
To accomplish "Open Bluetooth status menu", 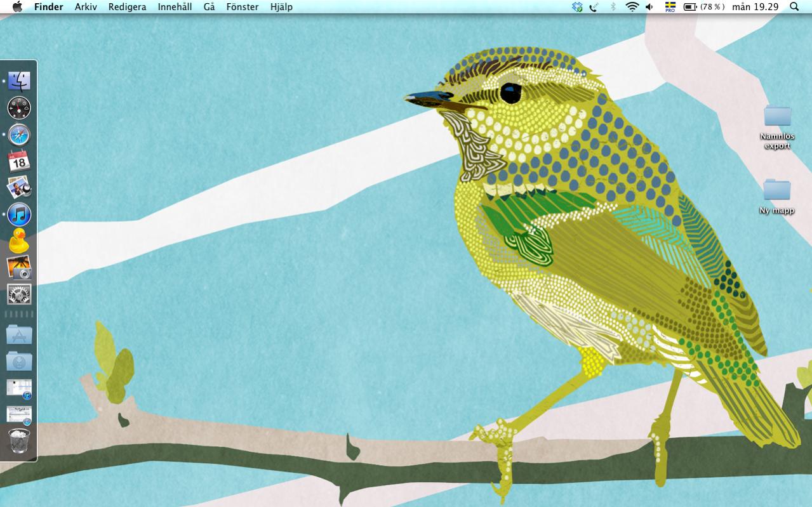I will 613,7.
